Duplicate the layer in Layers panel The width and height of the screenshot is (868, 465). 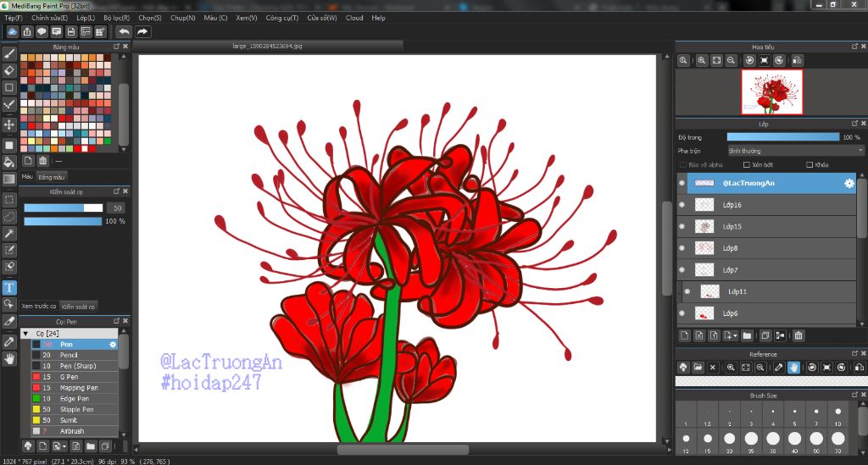tap(765, 335)
